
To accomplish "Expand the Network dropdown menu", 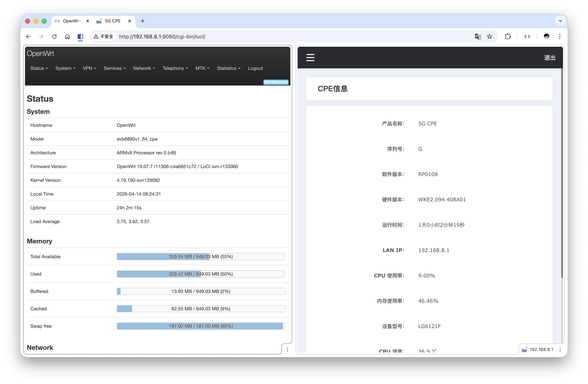I will click(x=144, y=68).
